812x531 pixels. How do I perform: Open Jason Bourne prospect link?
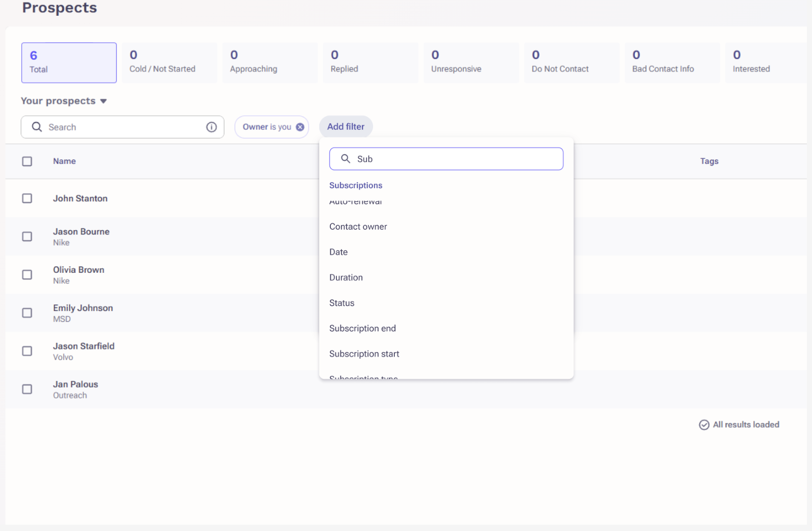coord(81,232)
